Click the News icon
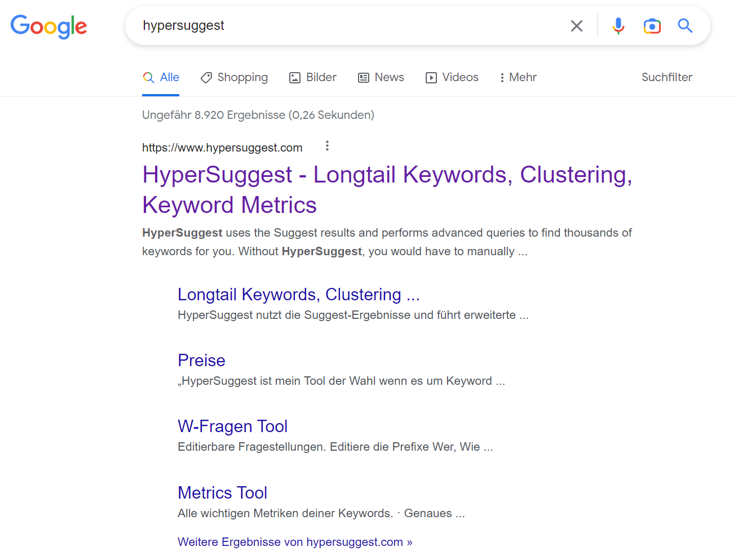The image size is (738, 560). (363, 77)
